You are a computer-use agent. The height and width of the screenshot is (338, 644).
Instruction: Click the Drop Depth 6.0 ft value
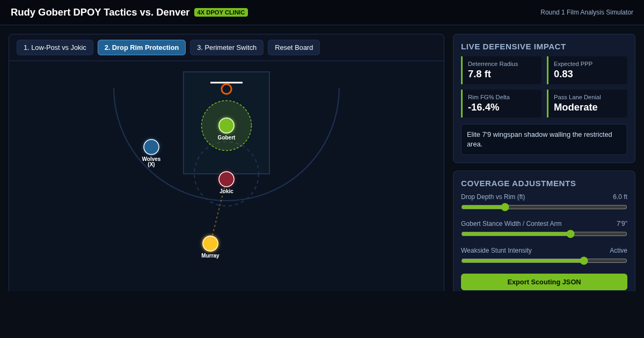(x=620, y=197)
